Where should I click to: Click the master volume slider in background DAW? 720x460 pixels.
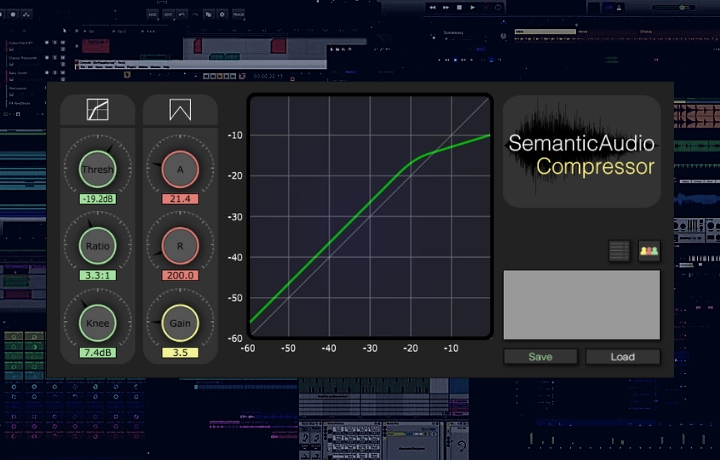[674, 7]
